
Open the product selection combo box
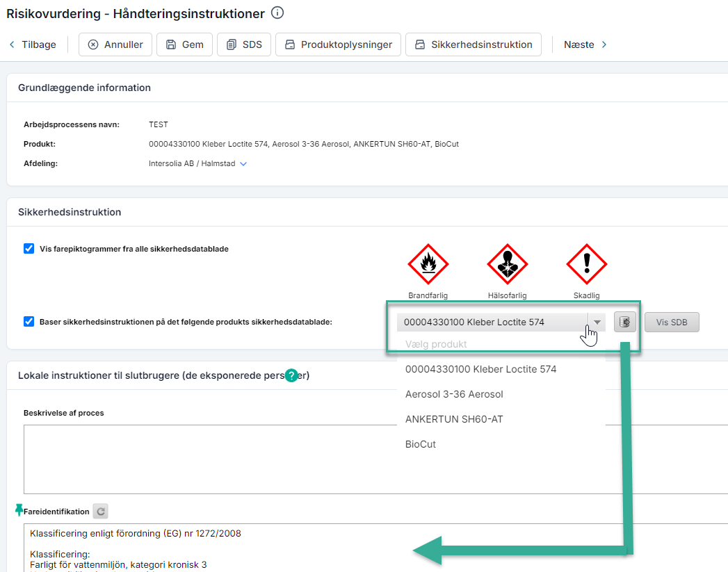pos(501,322)
